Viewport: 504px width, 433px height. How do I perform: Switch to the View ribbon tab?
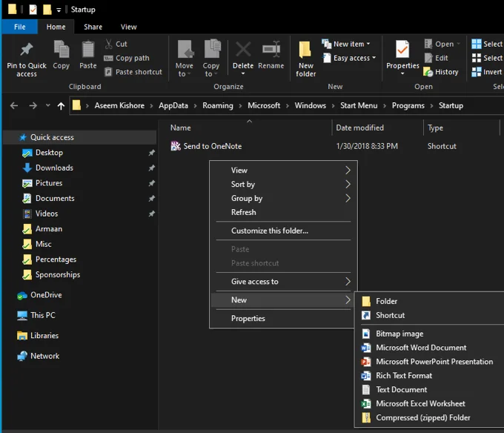click(128, 27)
